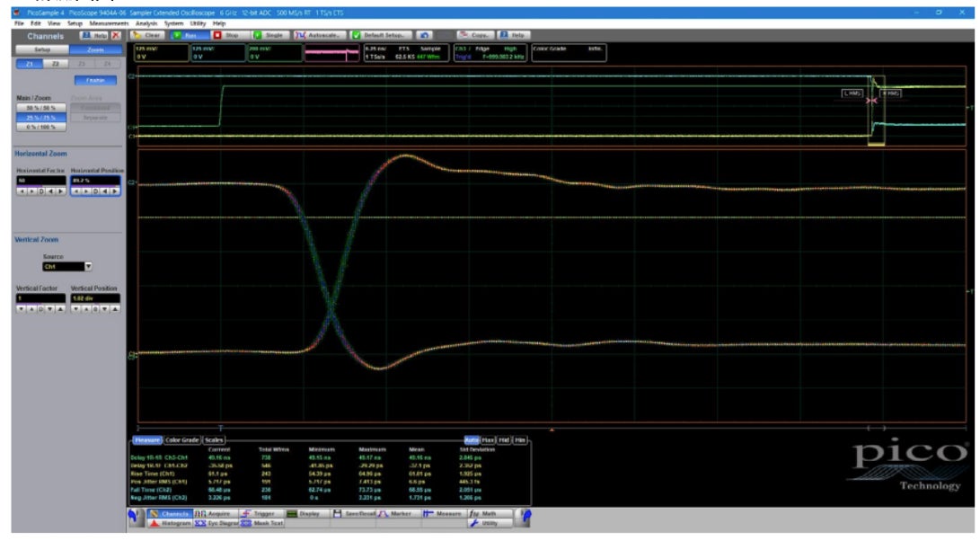Image resolution: width=980 pixels, height=541 pixels.
Task: Open the Trigger settings panel
Action: [x=260, y=513]
